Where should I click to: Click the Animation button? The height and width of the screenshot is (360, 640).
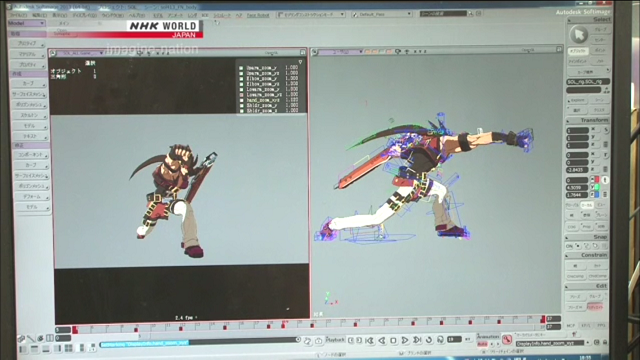point(488,337)
